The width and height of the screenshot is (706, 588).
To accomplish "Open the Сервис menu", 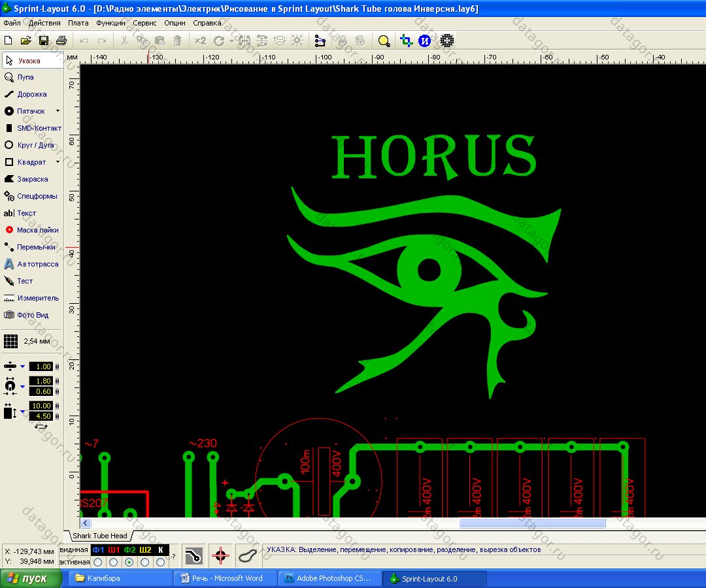I will pos(144,23).
